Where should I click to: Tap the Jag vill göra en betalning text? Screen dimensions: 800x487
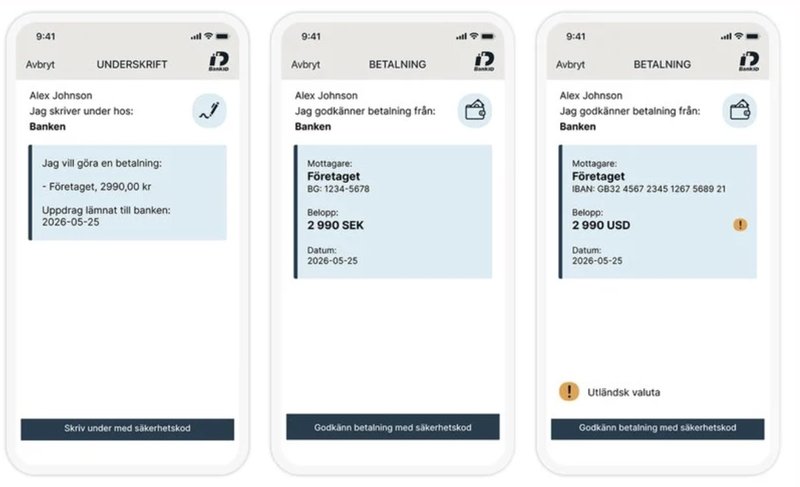point(101,164)
